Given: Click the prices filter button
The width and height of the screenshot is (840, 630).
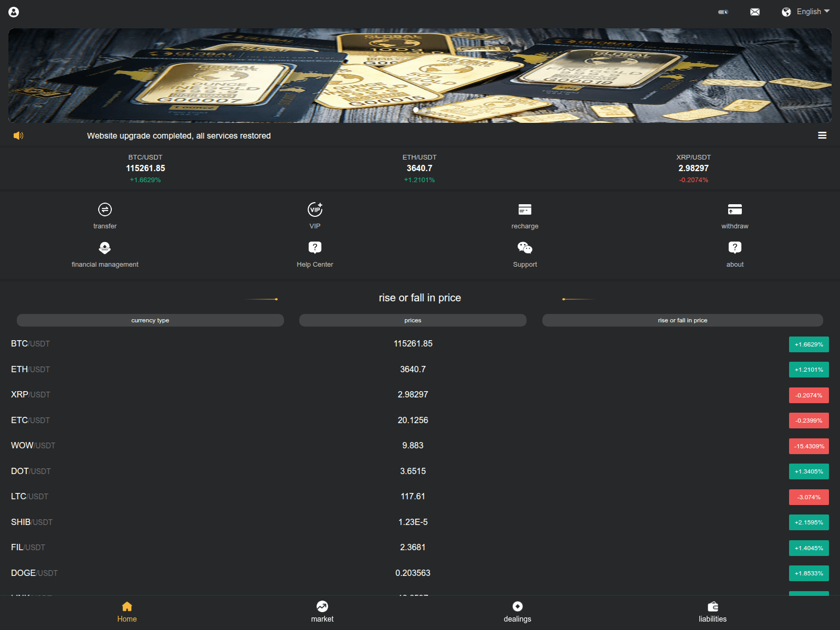Looking at the screenshot, I should coord(413,320).
